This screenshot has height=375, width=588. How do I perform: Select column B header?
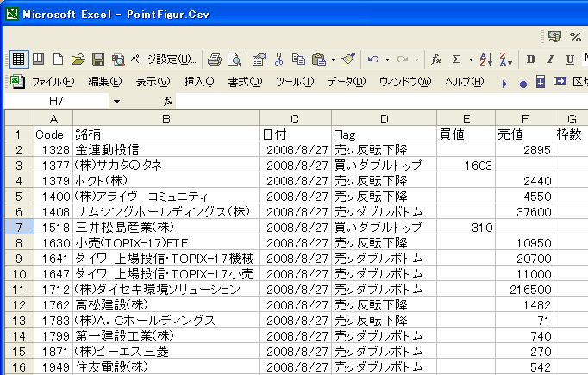(166, 119)
